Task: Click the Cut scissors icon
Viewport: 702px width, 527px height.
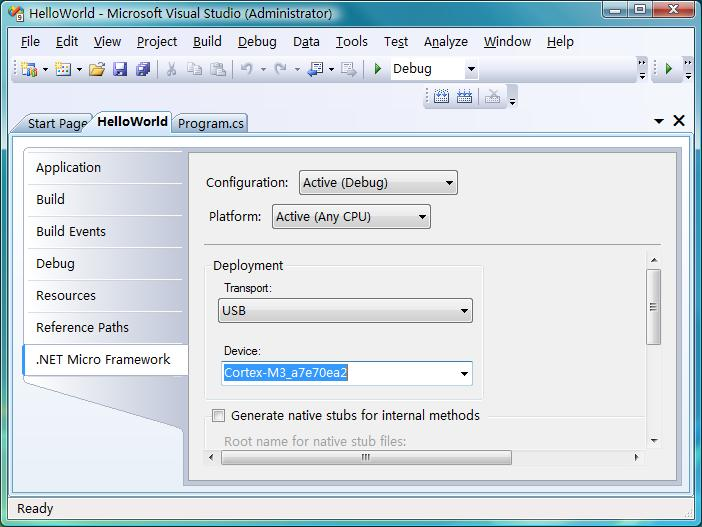Action: tap(171, 69)
